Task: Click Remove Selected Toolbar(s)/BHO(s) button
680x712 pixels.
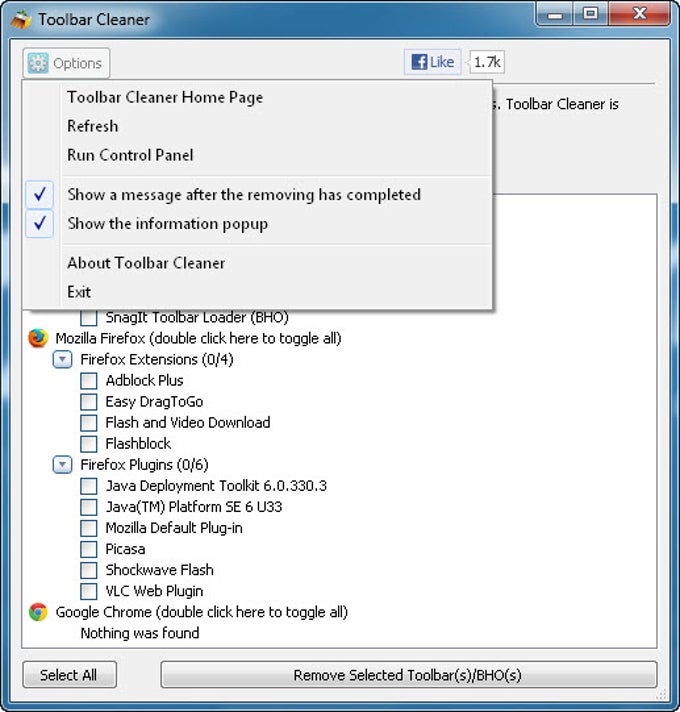Action: pyautogui.click(x=408, y=675)
